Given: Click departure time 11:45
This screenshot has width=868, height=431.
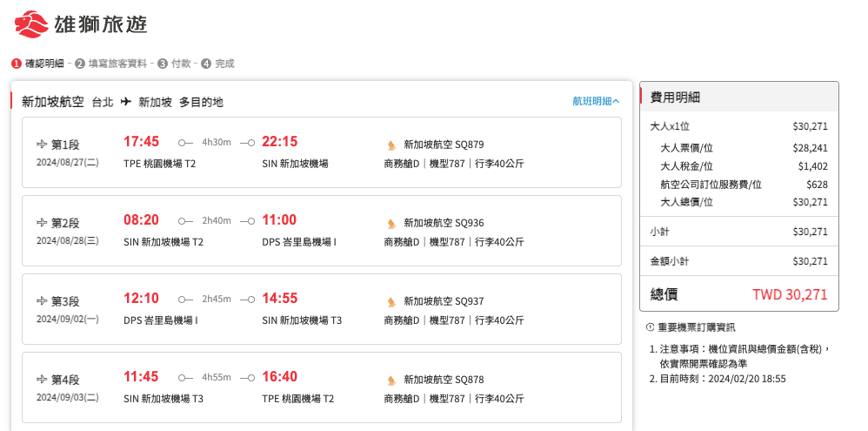Looking at the screenshot, I should [141, 377].
